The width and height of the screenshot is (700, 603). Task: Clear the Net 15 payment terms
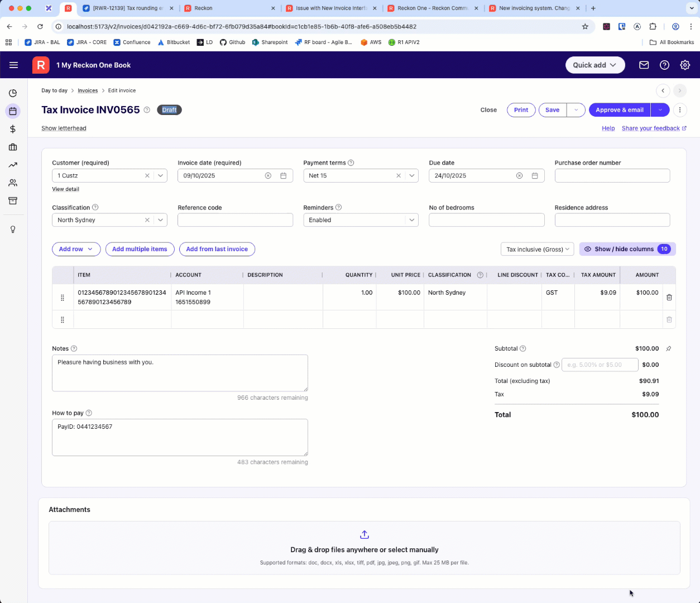pyautogui.click(x=399, y=175)
